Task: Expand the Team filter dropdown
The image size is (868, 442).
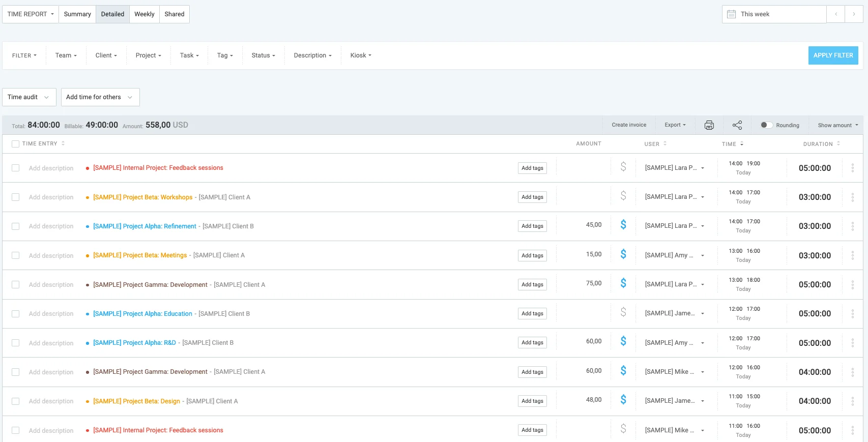Action: coord(66,55)
